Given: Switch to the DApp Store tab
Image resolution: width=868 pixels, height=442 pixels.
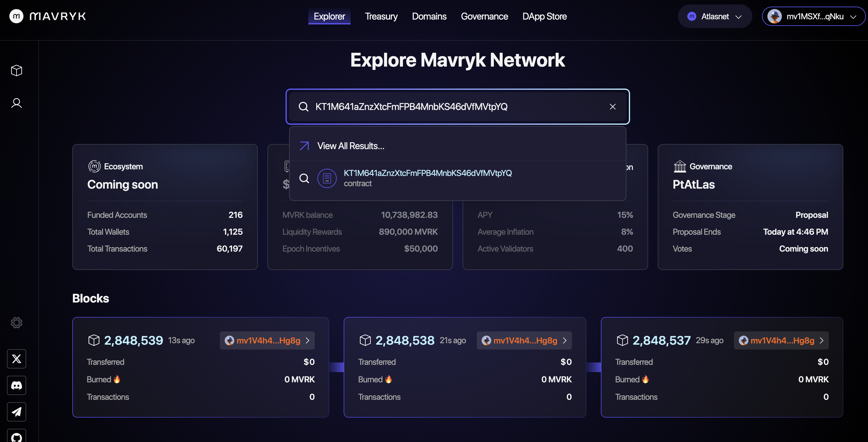Looking at the screenshot, I should tap(545, 16).
